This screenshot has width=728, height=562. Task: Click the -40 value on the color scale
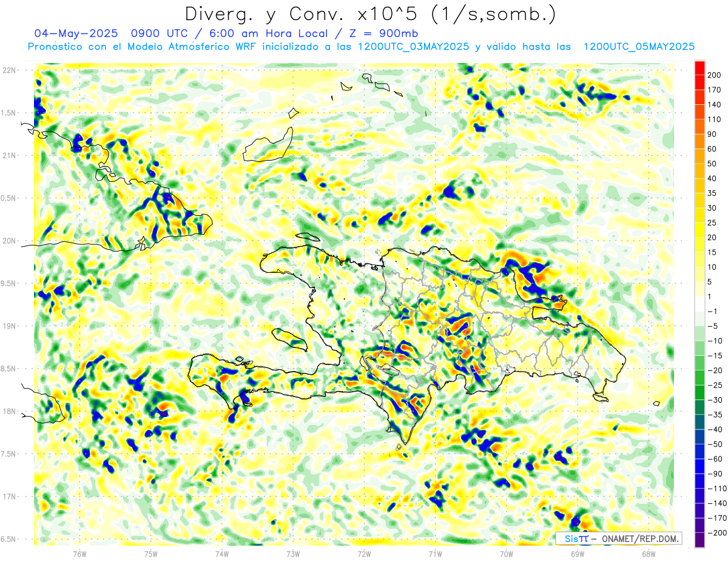tap(715, 429)
